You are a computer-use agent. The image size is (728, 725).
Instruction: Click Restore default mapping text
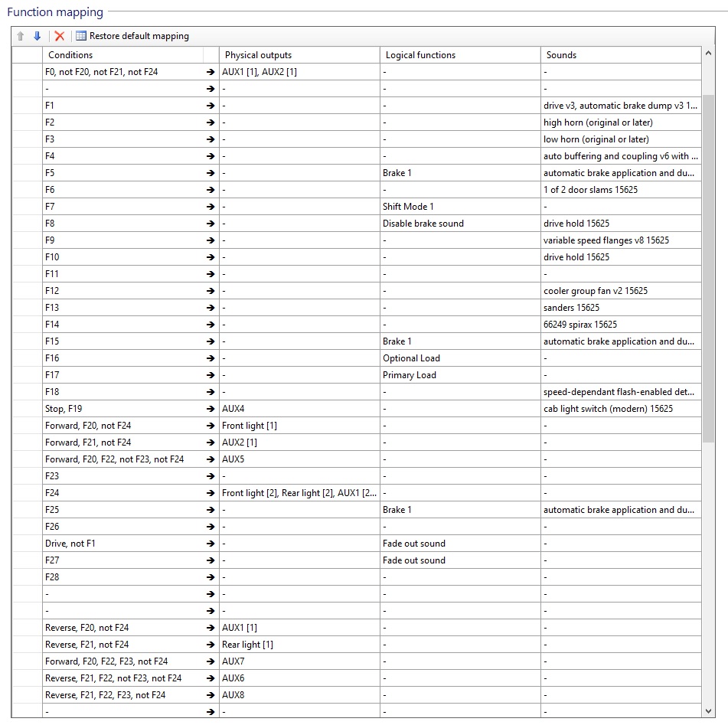(139, 36)
